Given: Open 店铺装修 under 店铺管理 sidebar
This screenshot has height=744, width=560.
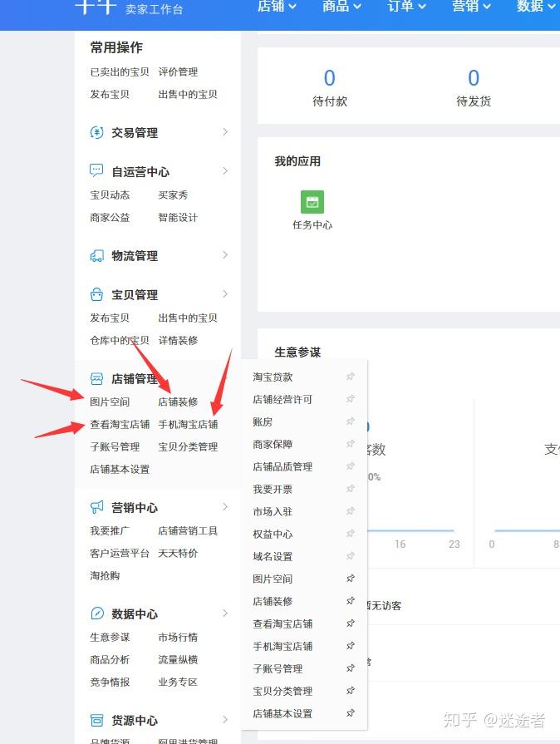Looking at the screenshot, I should point(178,402).
